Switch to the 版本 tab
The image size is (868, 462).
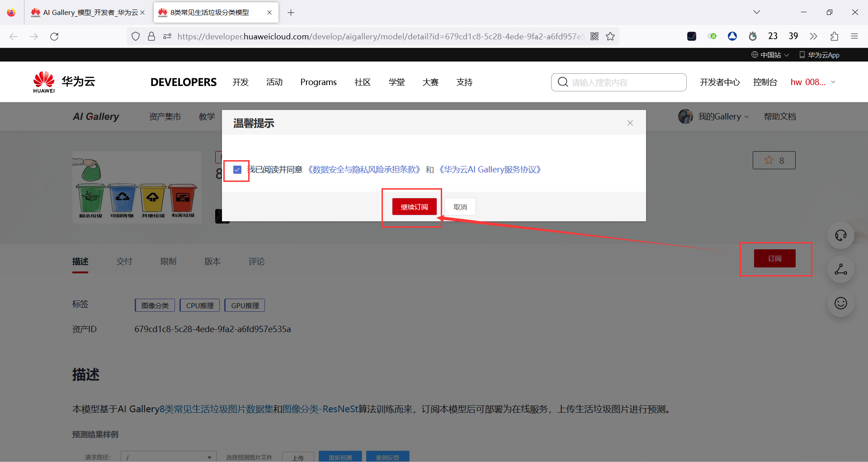[x=212, y=261]
